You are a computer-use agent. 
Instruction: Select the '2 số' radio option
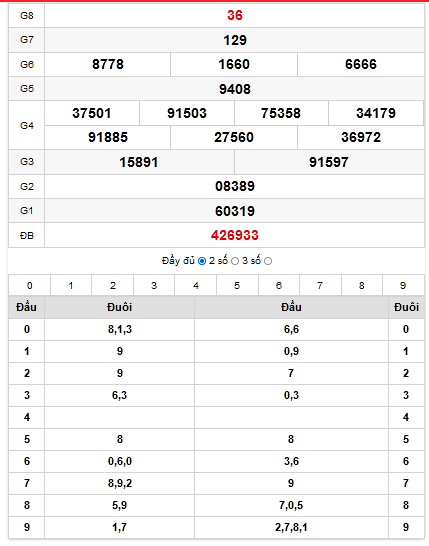point(235,261)
